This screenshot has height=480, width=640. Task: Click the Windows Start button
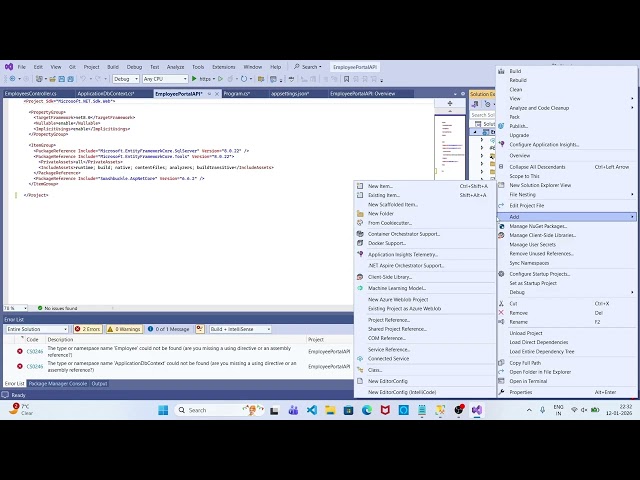click(x=163, y=410)
